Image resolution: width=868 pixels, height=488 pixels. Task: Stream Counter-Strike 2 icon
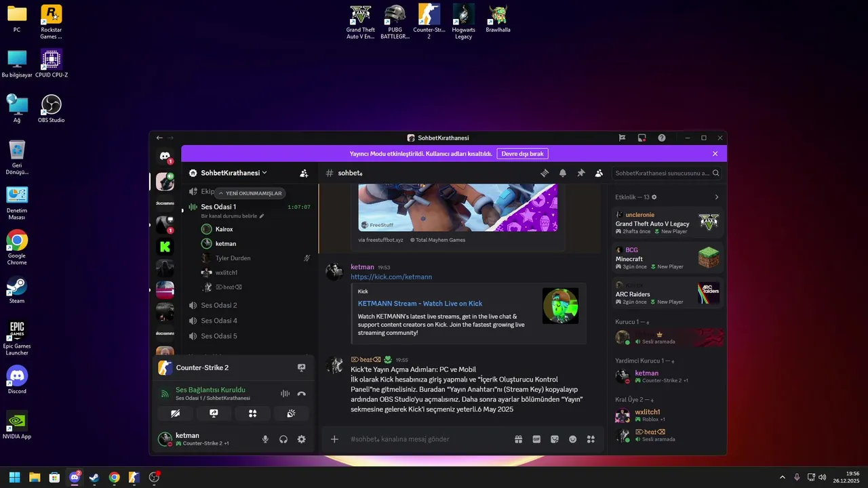tap(301, 367)
